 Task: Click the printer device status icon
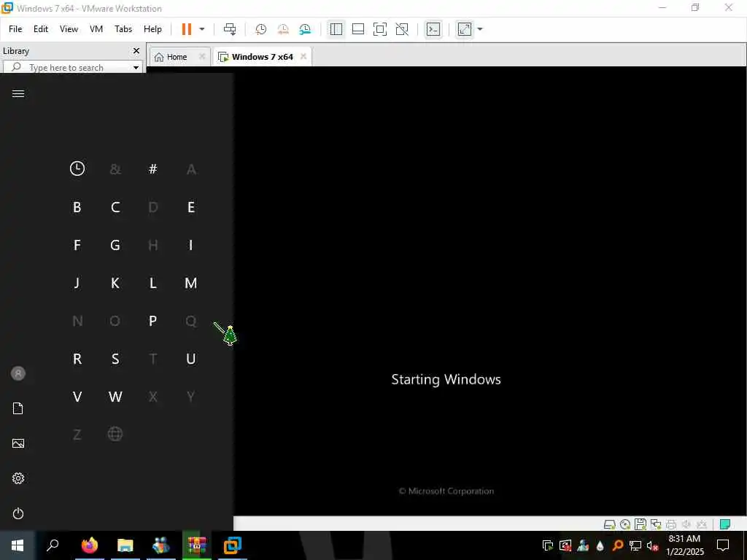coord(671,524)
